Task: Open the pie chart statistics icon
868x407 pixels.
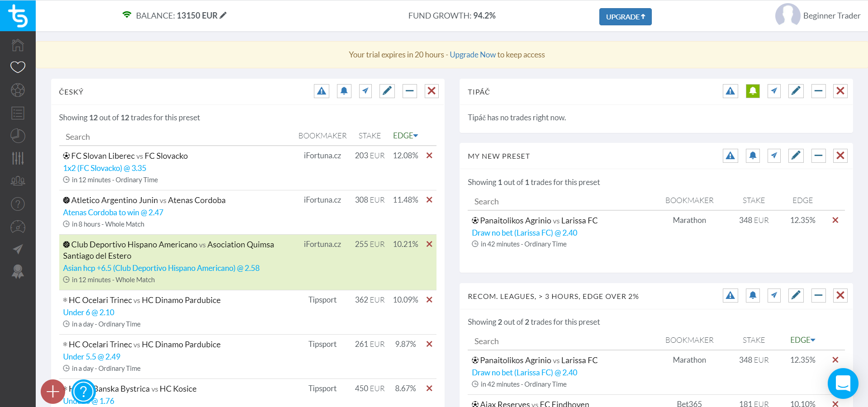Action: click(18, 136)
